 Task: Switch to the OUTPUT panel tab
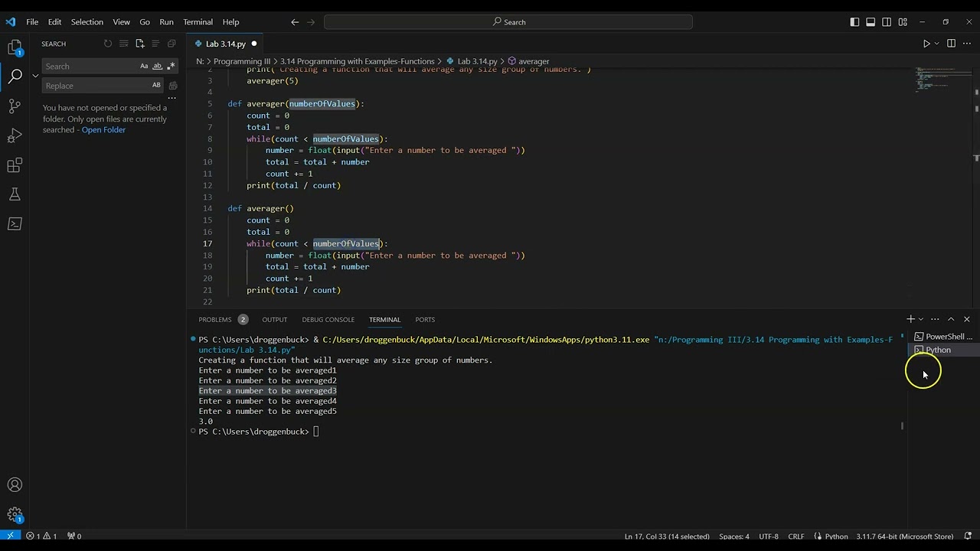coord(274,320)
